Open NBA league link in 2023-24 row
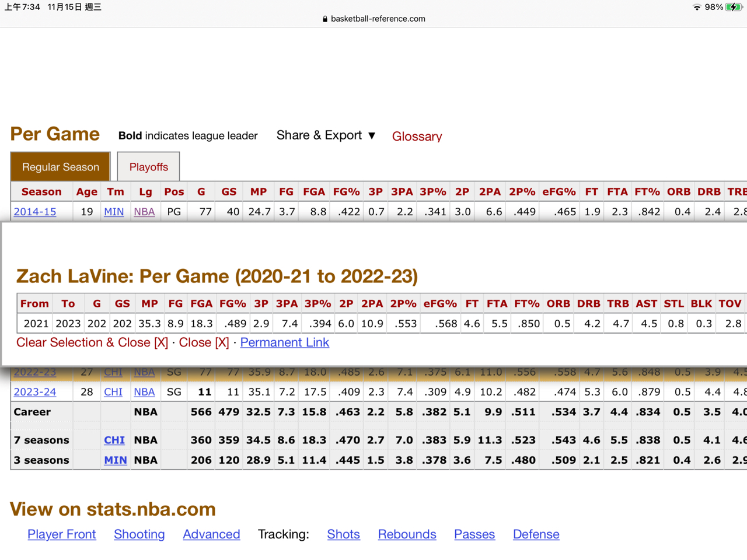This screenshot has height=560, width=747. 144,392
